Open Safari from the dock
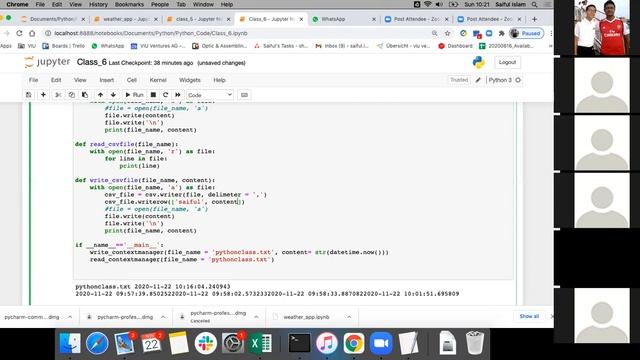This screenshot has width=640, height=360. 97,343
